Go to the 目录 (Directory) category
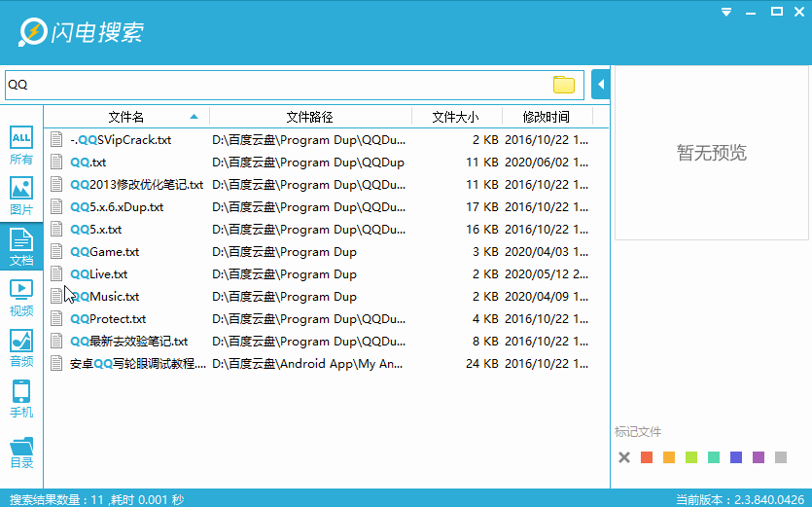Viewport: 812px width, 507px height. click(20, 451)
